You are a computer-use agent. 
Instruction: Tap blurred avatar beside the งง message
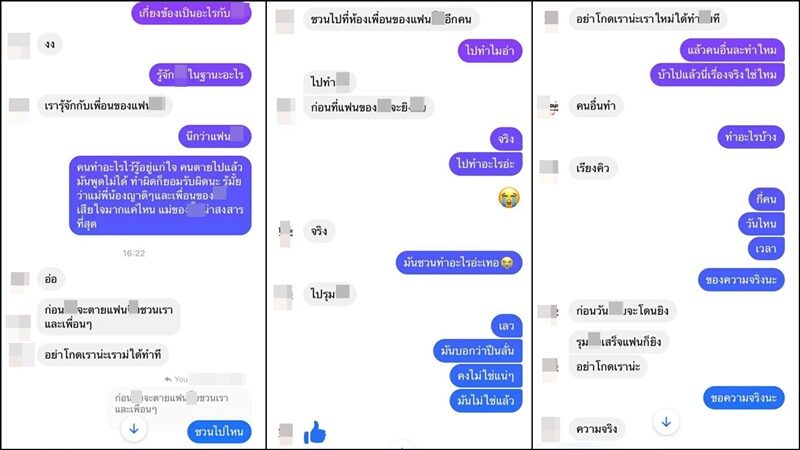[19, 45]
